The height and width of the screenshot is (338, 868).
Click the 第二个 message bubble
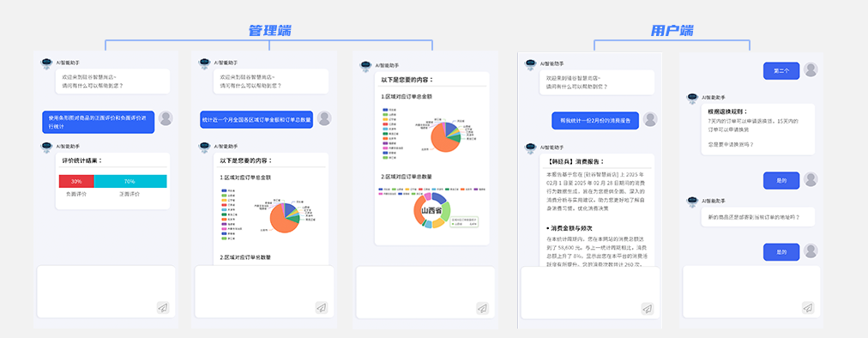781,71
